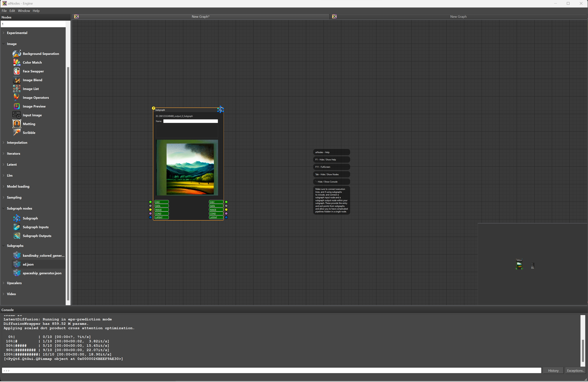The height and width of the screenshot is (382, 588).
Task: Switch to the second New Graph tab
Action: [x=458, y=16]
